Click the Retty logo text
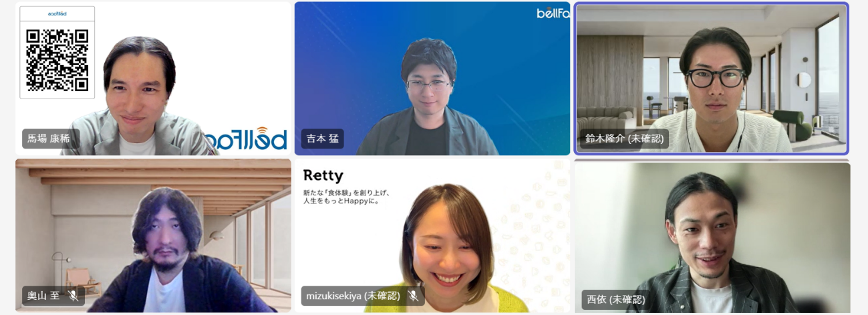Image resolution: width=868 pixels, height=315 pixels. pos(323,175)
